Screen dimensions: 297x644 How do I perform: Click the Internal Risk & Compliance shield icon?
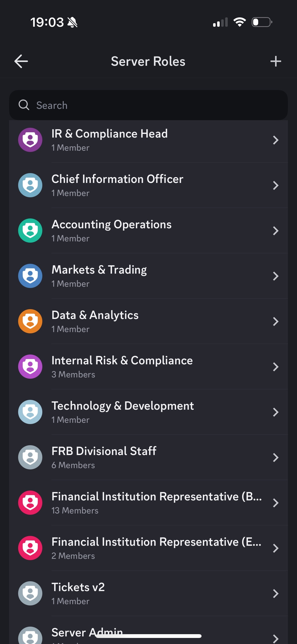(x=30, y=367)
